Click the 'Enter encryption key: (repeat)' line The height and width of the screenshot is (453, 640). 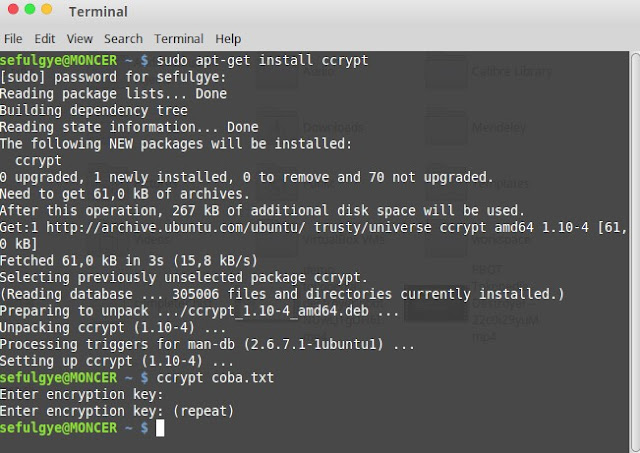[x=117, y=411]
